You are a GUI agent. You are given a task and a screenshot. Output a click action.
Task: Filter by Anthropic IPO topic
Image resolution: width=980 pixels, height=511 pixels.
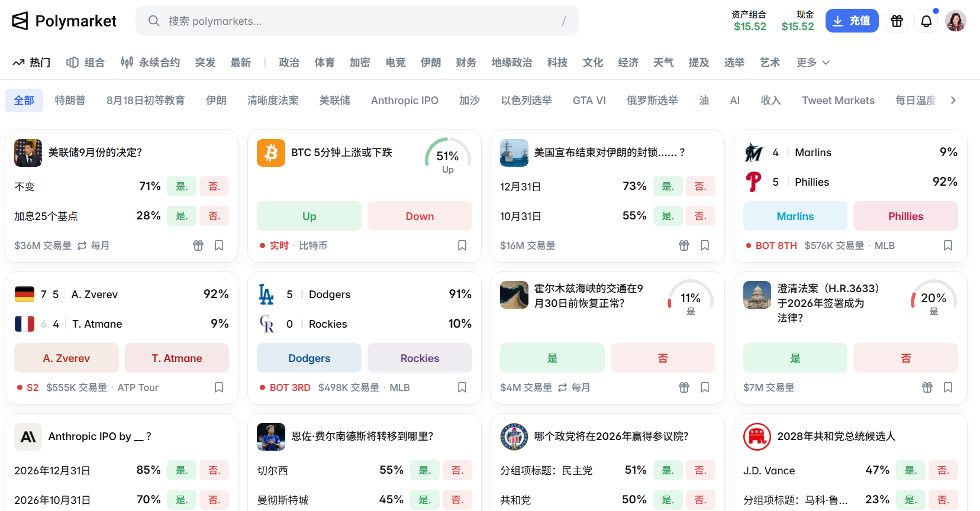click(405, 101)
